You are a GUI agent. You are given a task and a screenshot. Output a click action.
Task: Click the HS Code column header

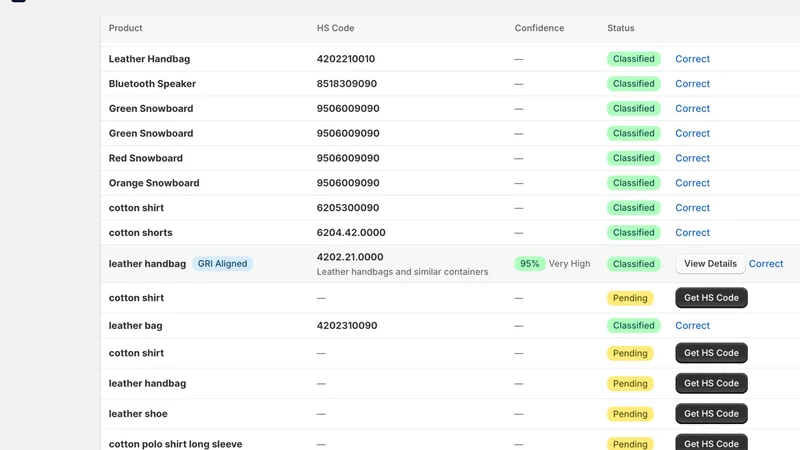click(x=335, y=28)
